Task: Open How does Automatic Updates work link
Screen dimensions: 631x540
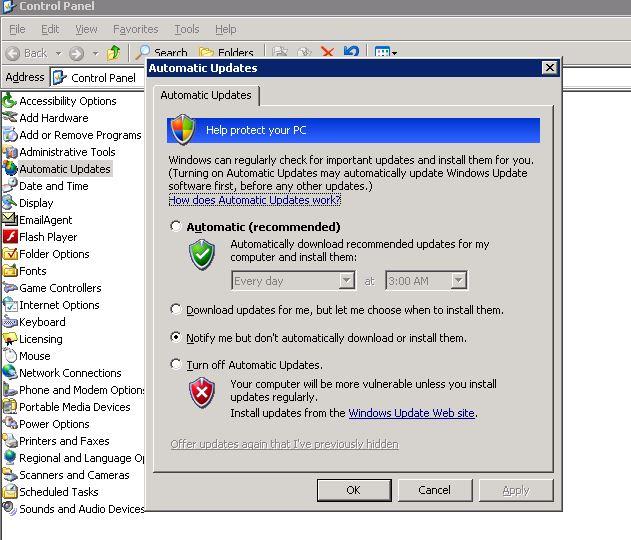Action: [255, 200]
